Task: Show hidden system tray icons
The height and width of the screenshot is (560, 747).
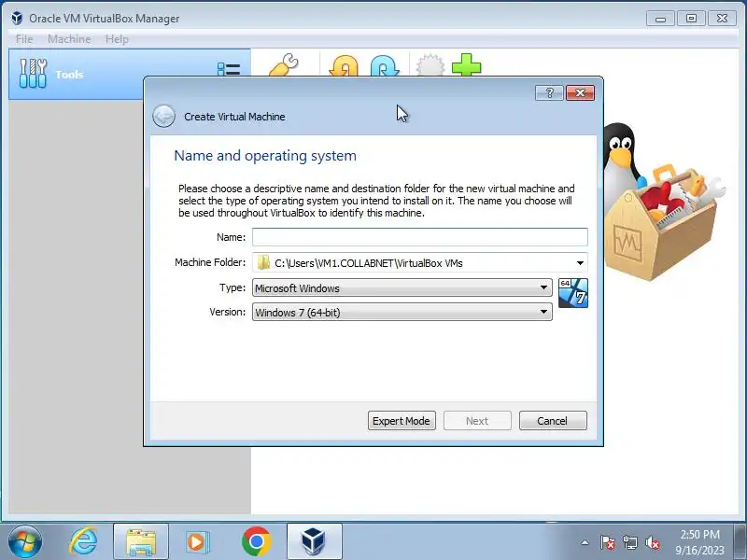Action: point(585,542)
